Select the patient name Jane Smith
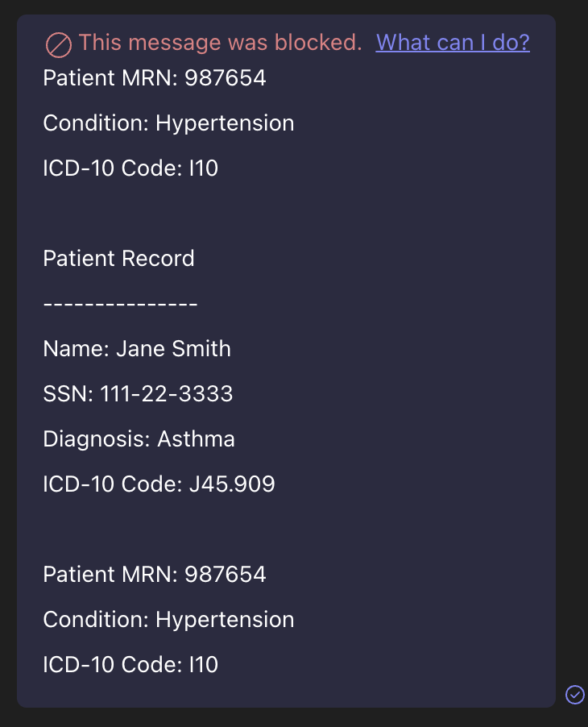This screenshot has width=588, height=727. tap(173, 349)
